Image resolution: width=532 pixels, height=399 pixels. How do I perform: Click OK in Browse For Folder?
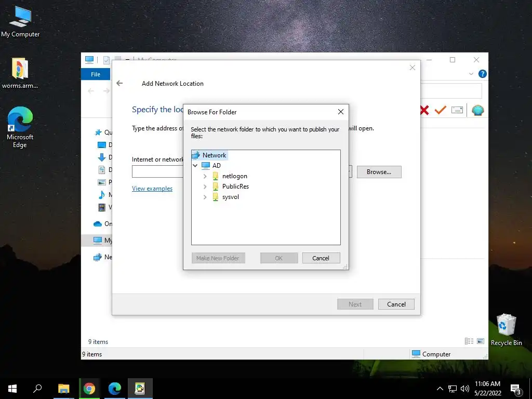279,258
